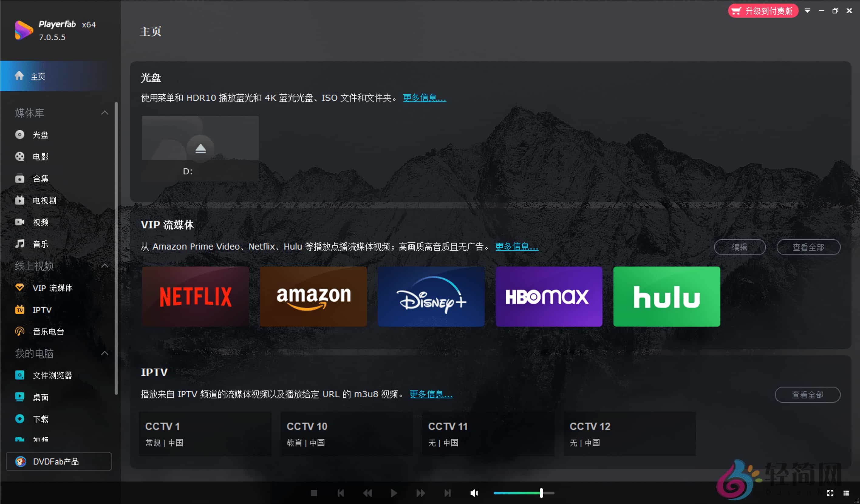Open the Netflix streaming tile
The width and height of the screenshot is (860, 504).
point(196,297)
